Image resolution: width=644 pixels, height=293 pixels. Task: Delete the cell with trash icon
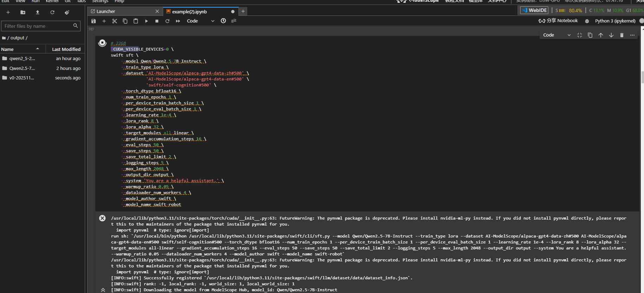622,35
